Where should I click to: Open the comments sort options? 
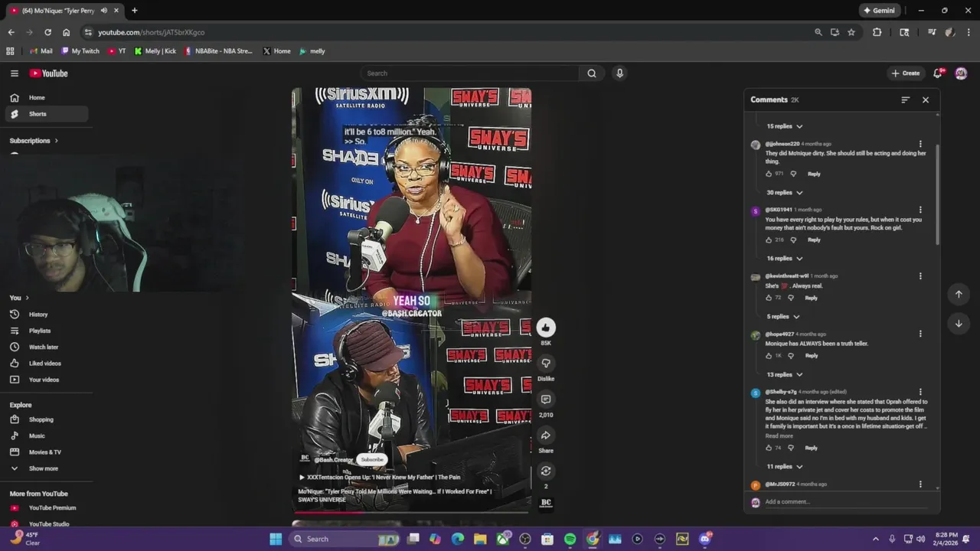pyautogui.click(x=905, y=99)
